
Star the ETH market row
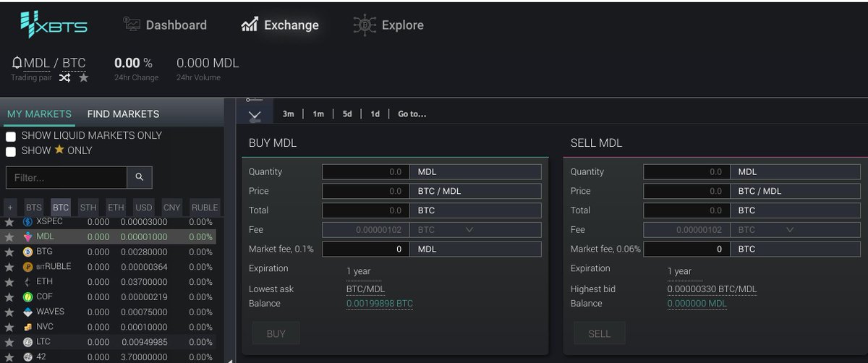coord(9,282)
